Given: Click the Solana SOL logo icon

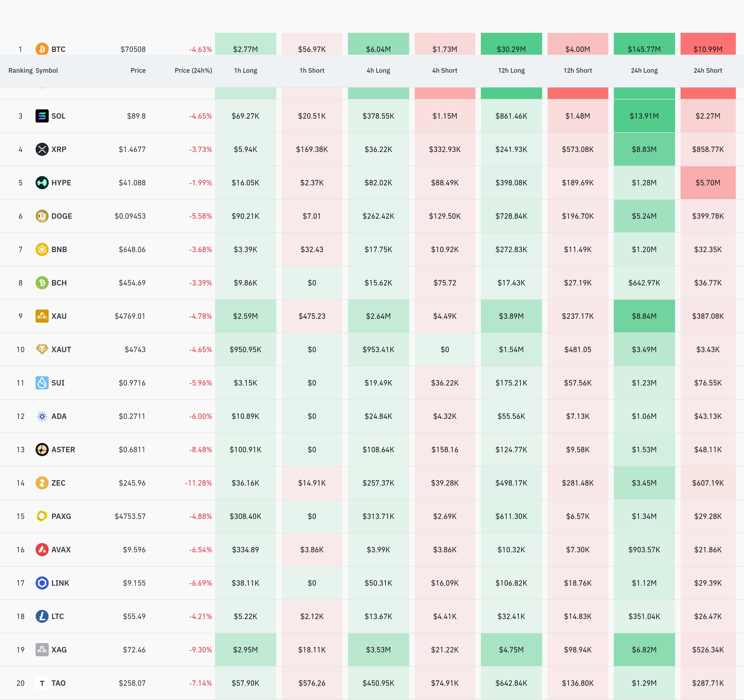Looking at the screenshot, I should coord(42,116).
